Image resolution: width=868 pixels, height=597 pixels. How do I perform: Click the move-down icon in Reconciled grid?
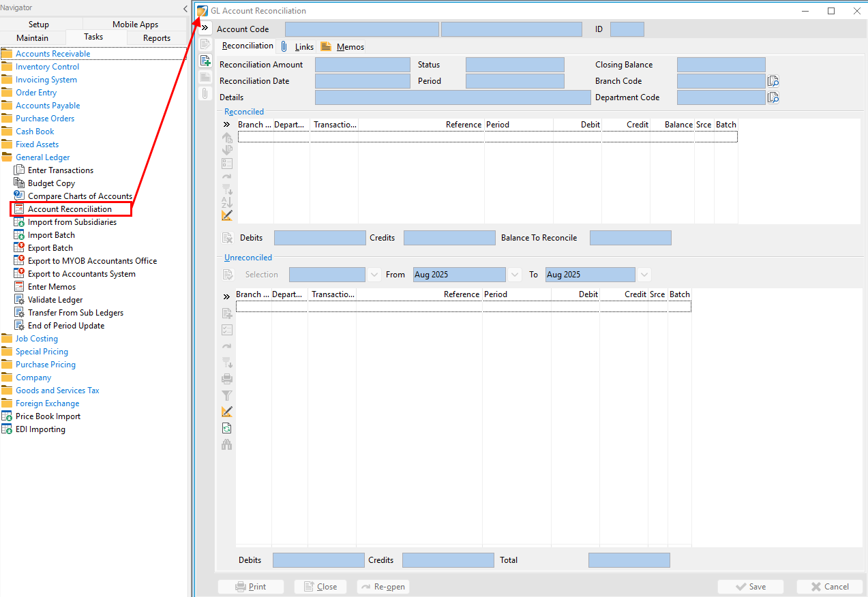[227, 150]
